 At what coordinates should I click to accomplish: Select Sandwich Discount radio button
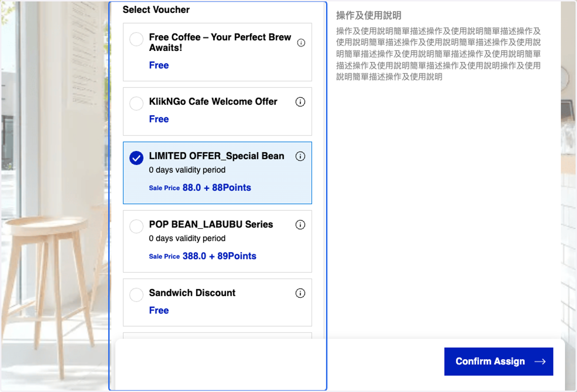(x=137, y=294)
